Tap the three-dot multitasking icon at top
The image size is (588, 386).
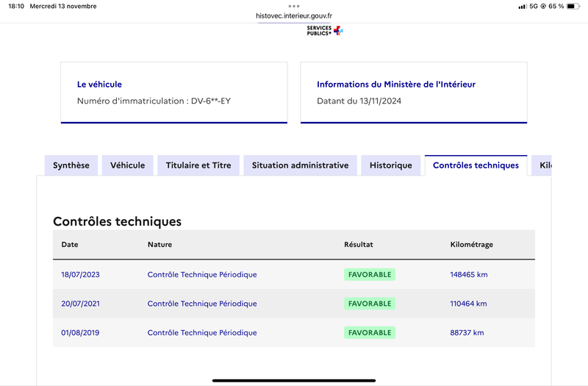pos(294,6)
